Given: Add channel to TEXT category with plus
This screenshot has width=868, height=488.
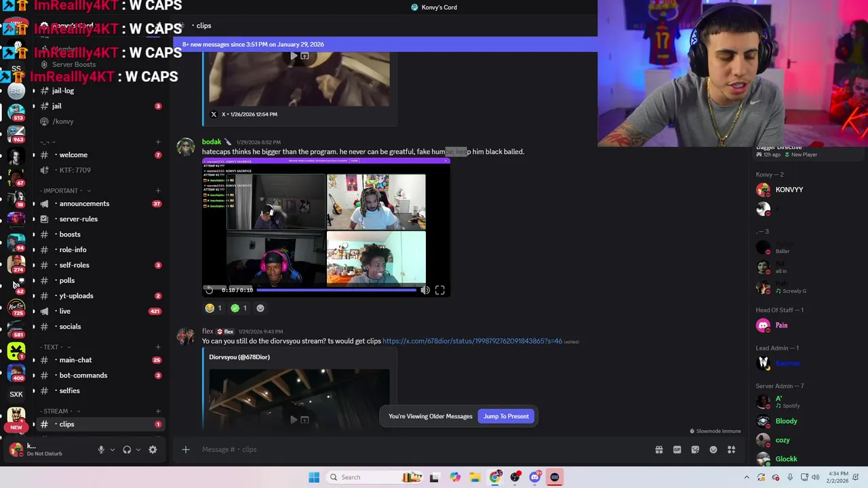Looking at the screenshot, I should (x=158, y=347).
